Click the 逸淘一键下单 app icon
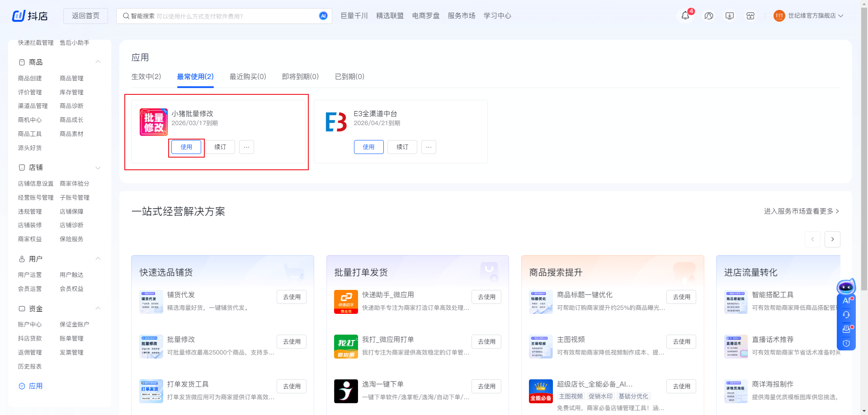 point(346,391)
